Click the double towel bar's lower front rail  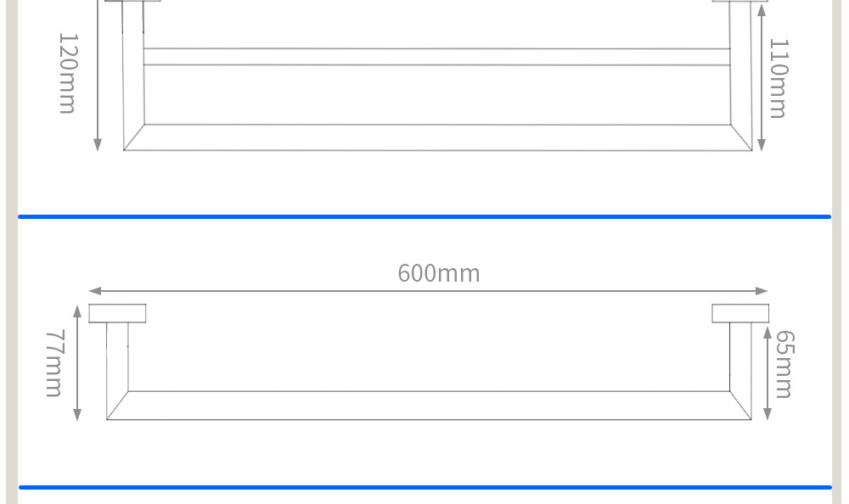pos(437,137)
